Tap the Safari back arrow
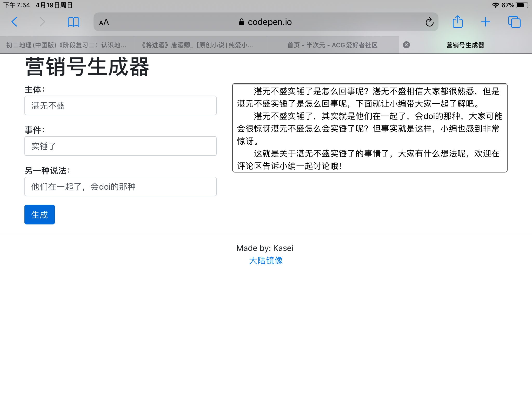The height and width of the screenshot is (399, 532). tap(15, 22)
